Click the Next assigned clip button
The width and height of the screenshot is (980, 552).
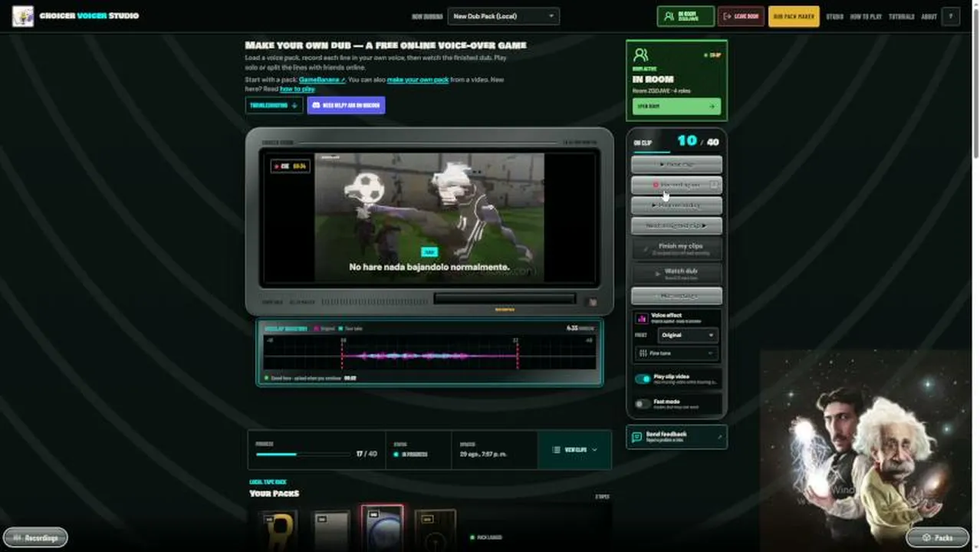[676, 225]
